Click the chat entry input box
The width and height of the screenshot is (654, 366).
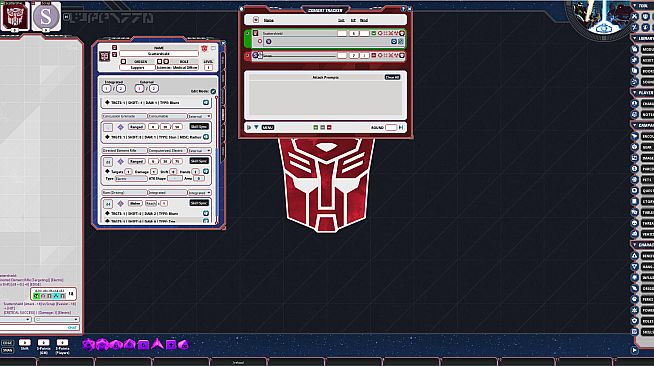tap(40, 328)
